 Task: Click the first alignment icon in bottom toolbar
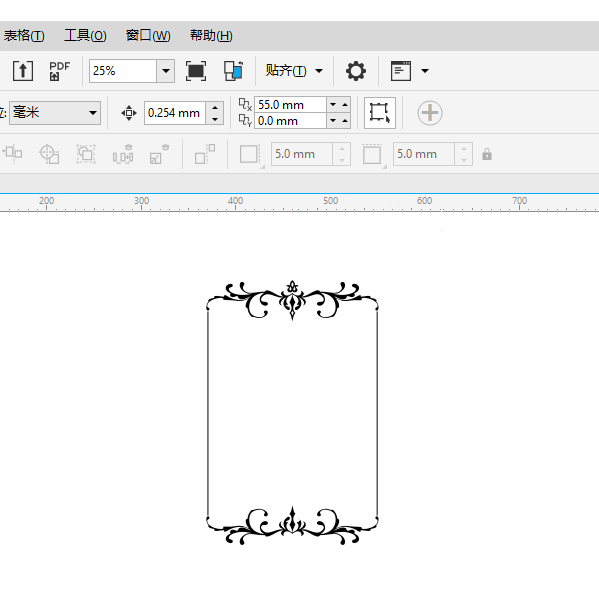[x=13, y=154]
